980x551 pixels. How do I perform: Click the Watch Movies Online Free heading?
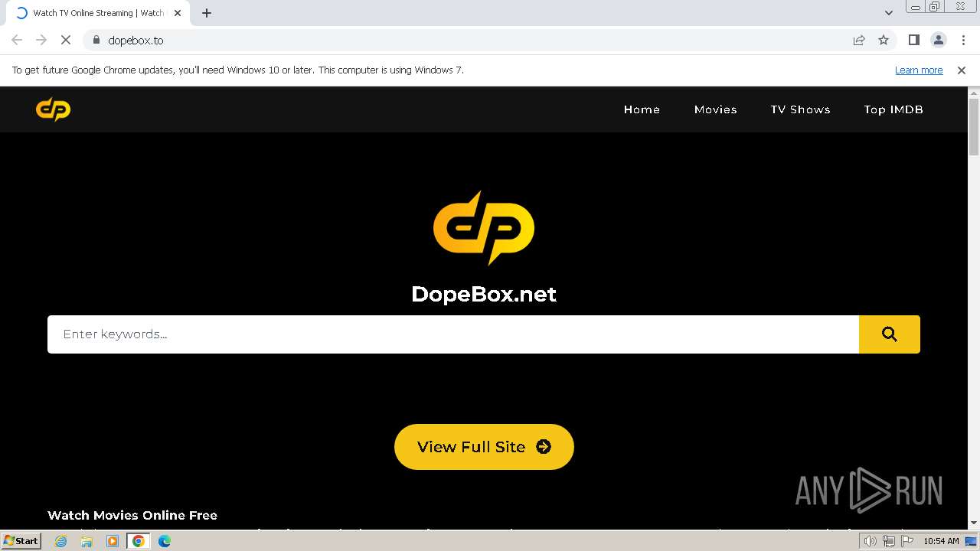pos(132,515)
